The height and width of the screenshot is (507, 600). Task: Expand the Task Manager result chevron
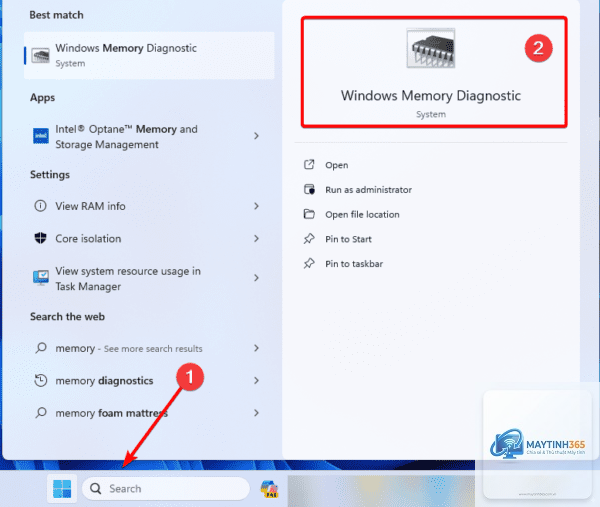[x=256, y=278]
